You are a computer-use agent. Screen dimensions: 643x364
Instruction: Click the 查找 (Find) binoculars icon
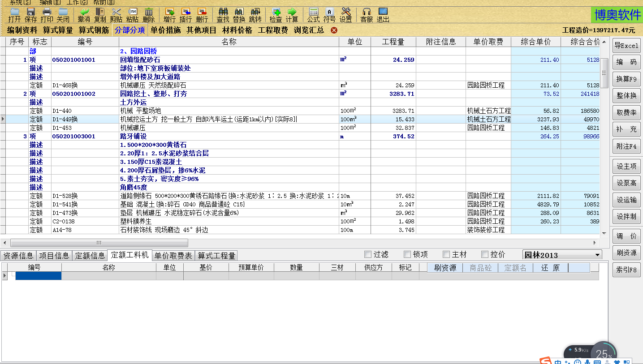click(223, 15)
